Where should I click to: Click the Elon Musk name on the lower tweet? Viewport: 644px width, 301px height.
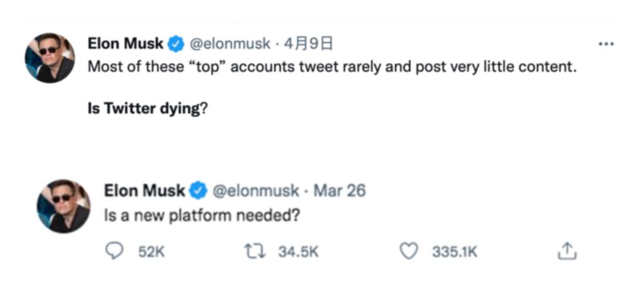point(145,190)
